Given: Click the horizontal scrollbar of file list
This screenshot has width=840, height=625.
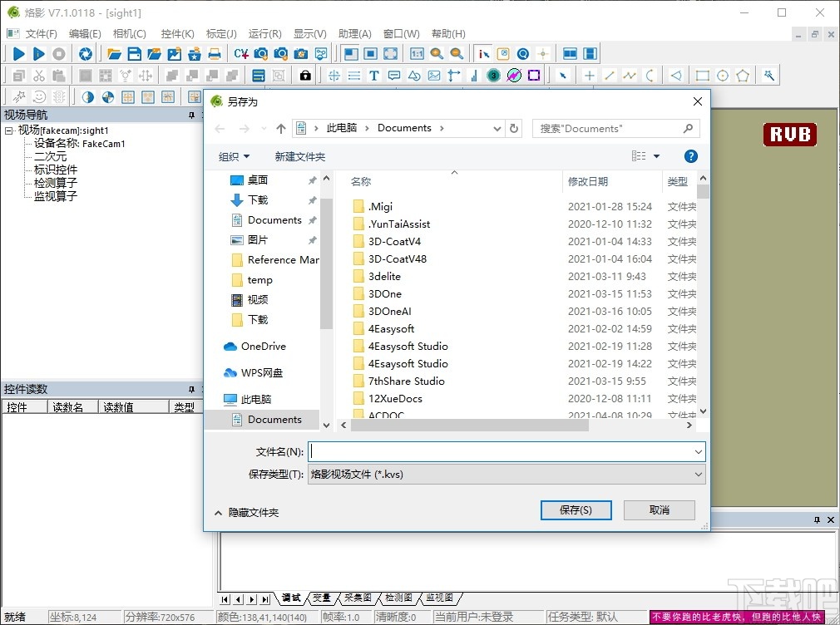Looking at the screenshot, I should click(x=469, y=426).
